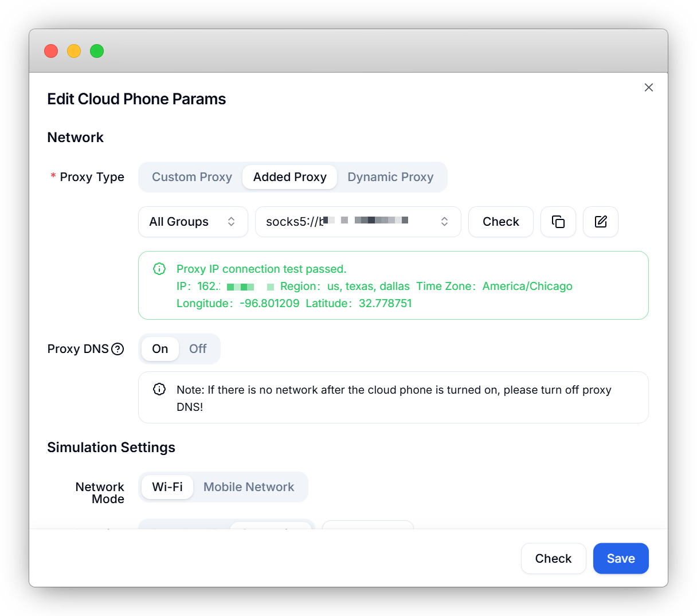
Task: Switch network mode to Mobile Network
Action: pos(249,487)
